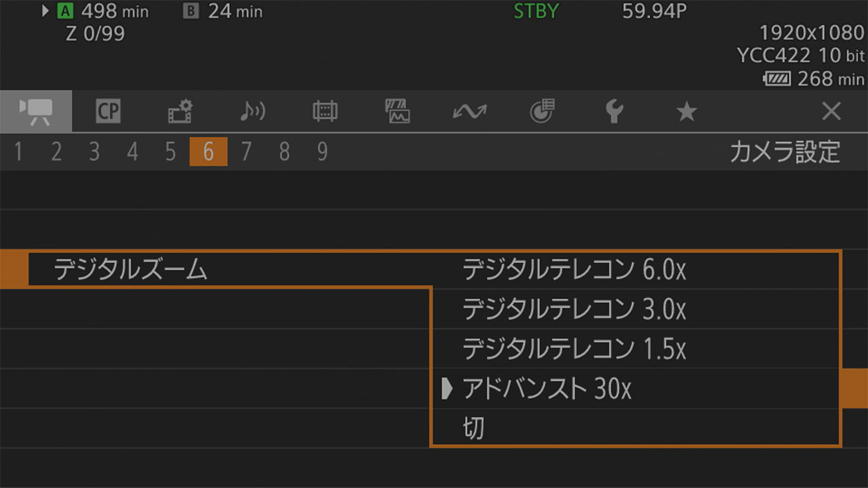
Task: Jump to page 9 of camera settings
Action: [322, 152]
